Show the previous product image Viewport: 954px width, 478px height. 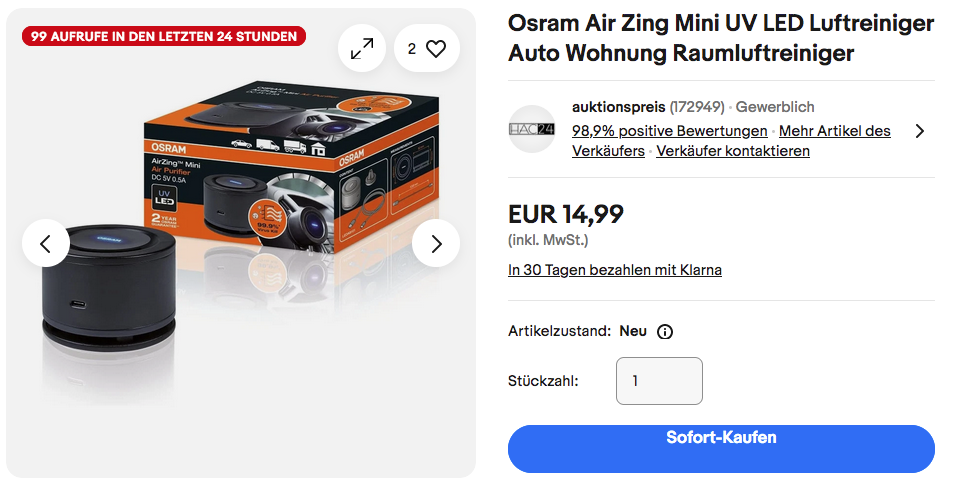click(x=46, y=243)
